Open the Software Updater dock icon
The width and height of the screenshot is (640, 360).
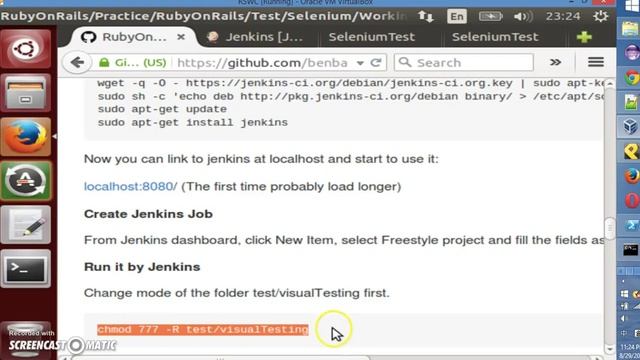tap(26, 181)
